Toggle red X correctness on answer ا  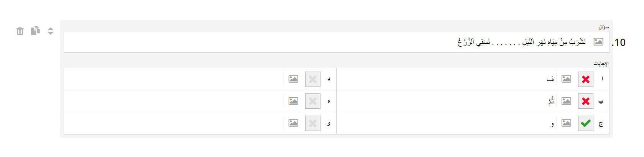coord(586,79)
